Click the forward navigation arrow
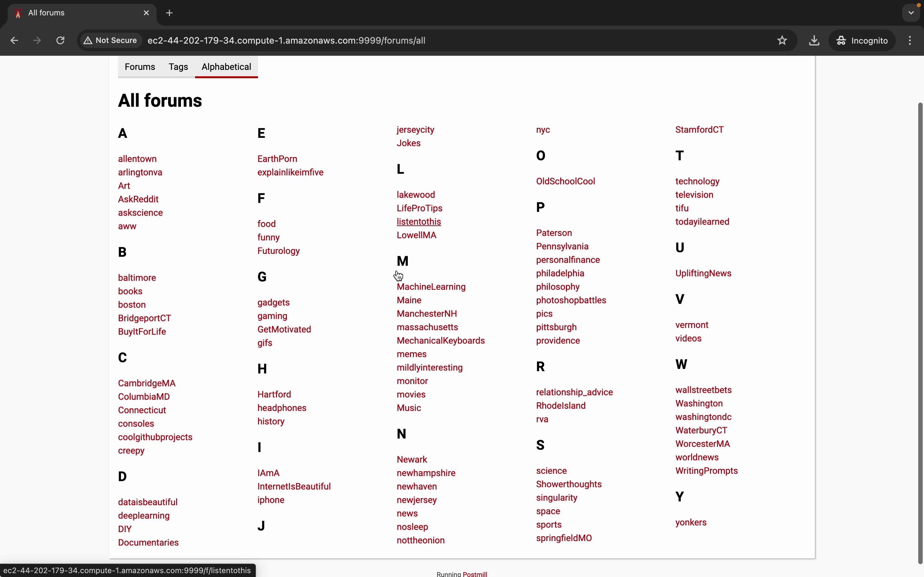This screenshot has width=924, height=577. 38,40
